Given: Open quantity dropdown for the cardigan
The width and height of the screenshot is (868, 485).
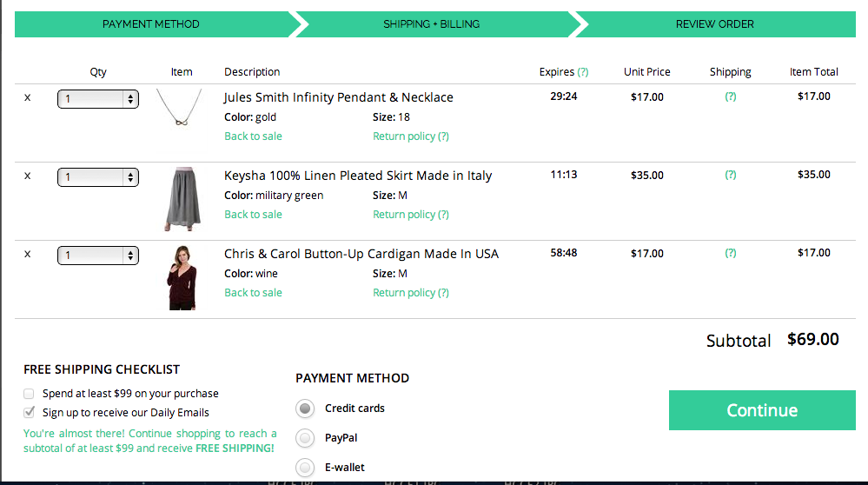Looking at the screenshot, I should pyautogui.click(x=98, y=256).
